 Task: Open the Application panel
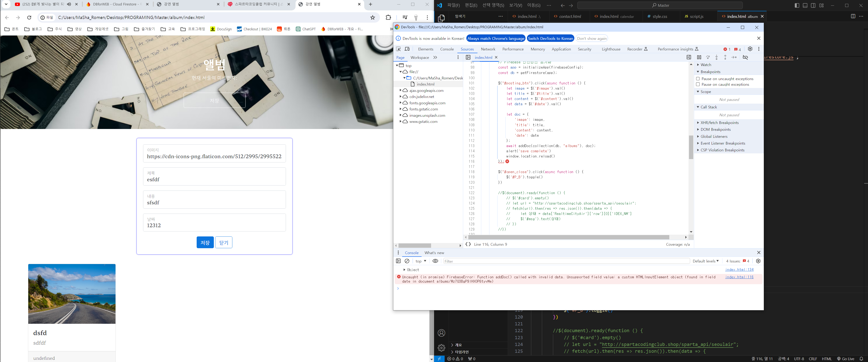pyautogui.click(x=561, y=49)
